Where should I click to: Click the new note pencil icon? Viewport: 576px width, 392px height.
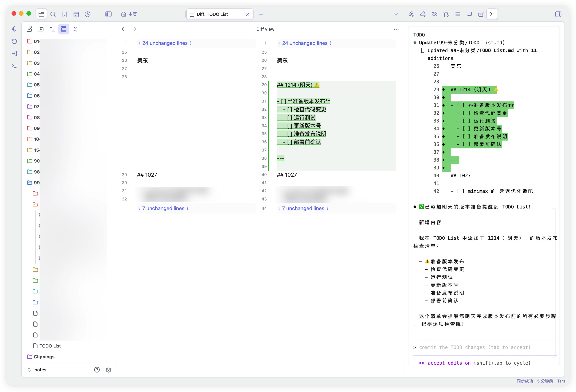click(x=29, y=29)
